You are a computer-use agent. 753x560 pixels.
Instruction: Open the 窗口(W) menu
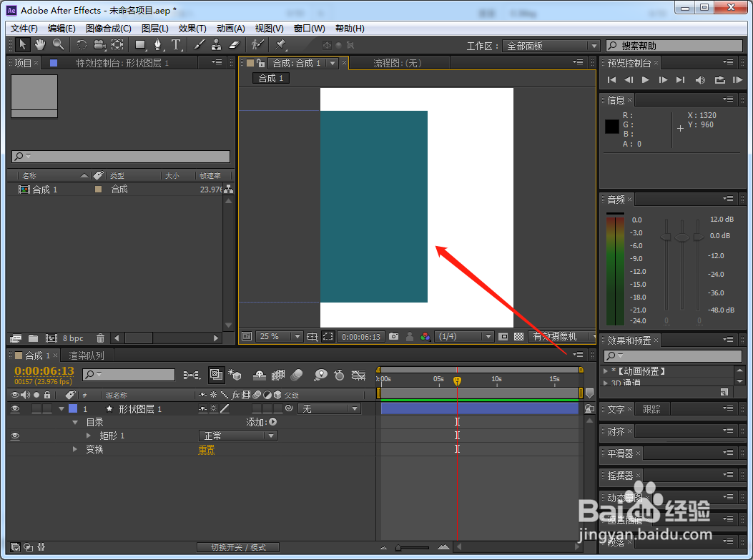pyautogui.click(x=309, y=29)
